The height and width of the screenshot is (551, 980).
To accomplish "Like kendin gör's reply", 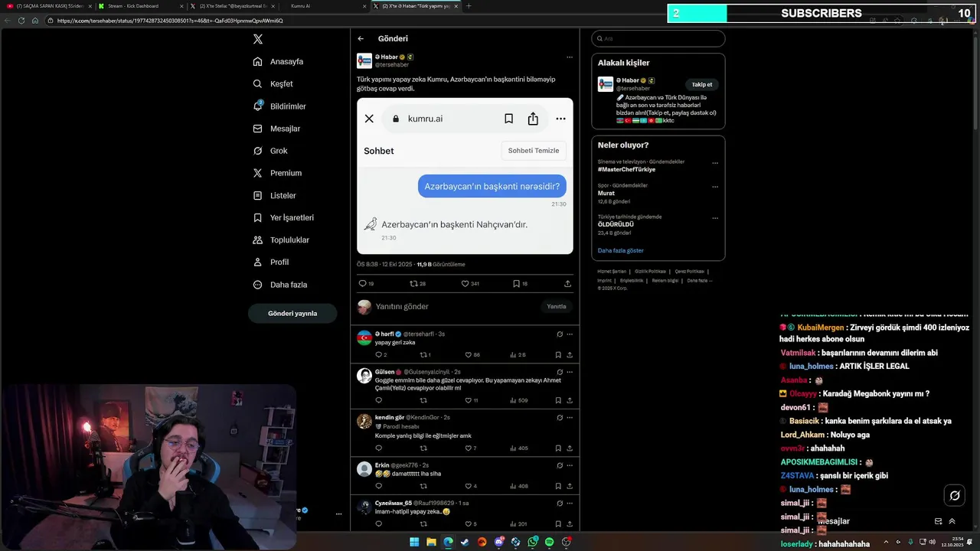I will click(x=469, y=448).
